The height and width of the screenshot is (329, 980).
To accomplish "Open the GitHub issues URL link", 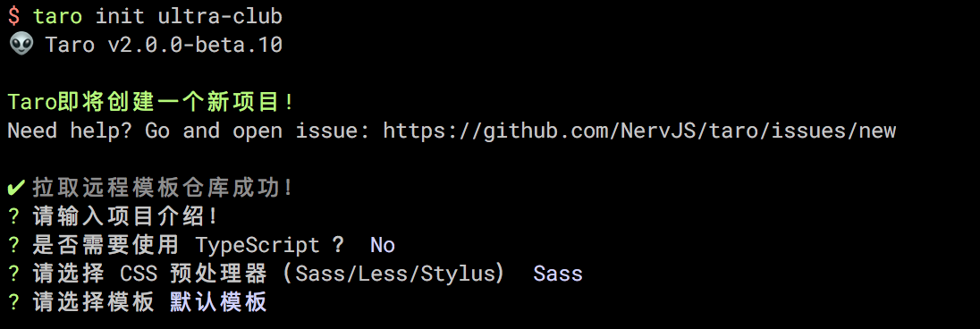I will pyautogui.click(x=639, y=131).
